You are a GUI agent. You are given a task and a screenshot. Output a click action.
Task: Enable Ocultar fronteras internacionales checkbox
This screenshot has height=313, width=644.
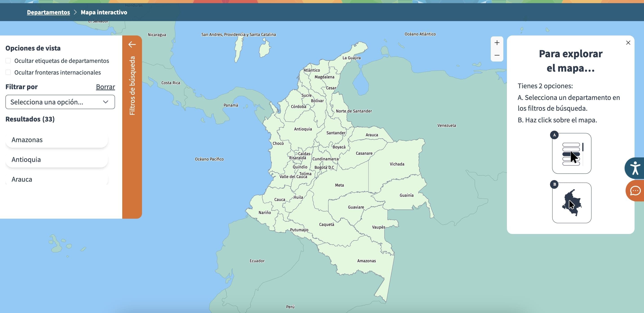pyautogui.click(x=8, y=72)
